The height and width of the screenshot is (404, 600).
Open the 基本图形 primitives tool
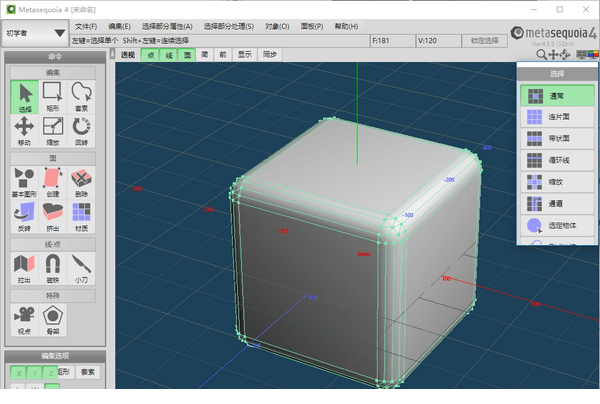[x=24, y=183]
